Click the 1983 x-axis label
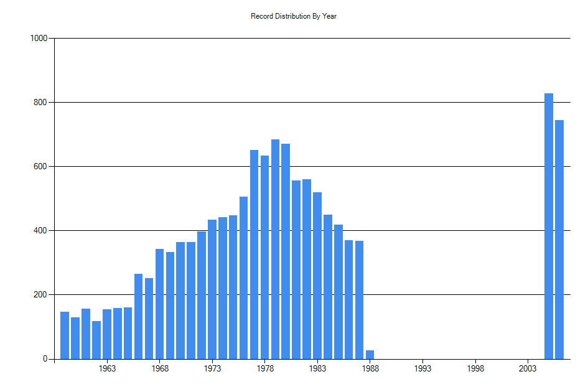Image resolution: width=588 pixels, height=392 pixels. (317, 369)
